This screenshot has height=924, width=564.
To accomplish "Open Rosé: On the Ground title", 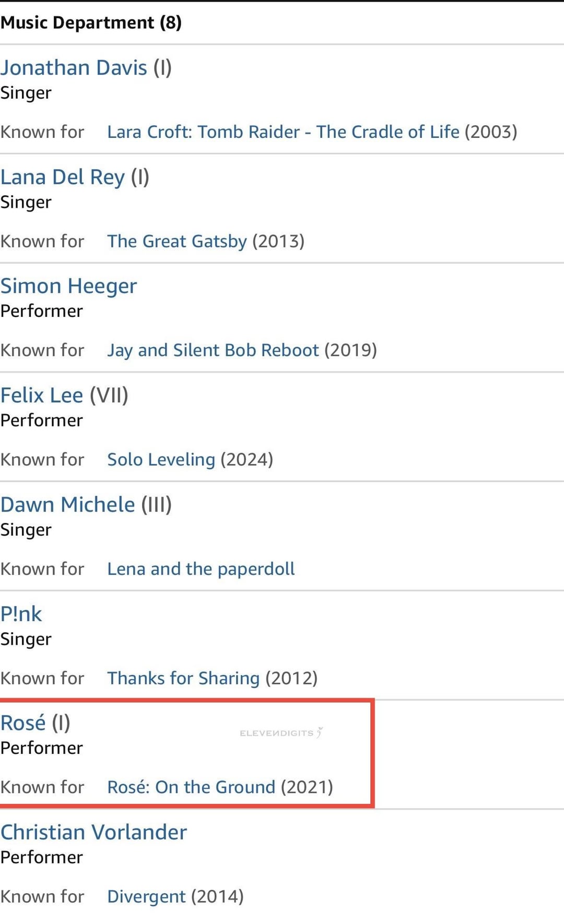I will 191,787.
